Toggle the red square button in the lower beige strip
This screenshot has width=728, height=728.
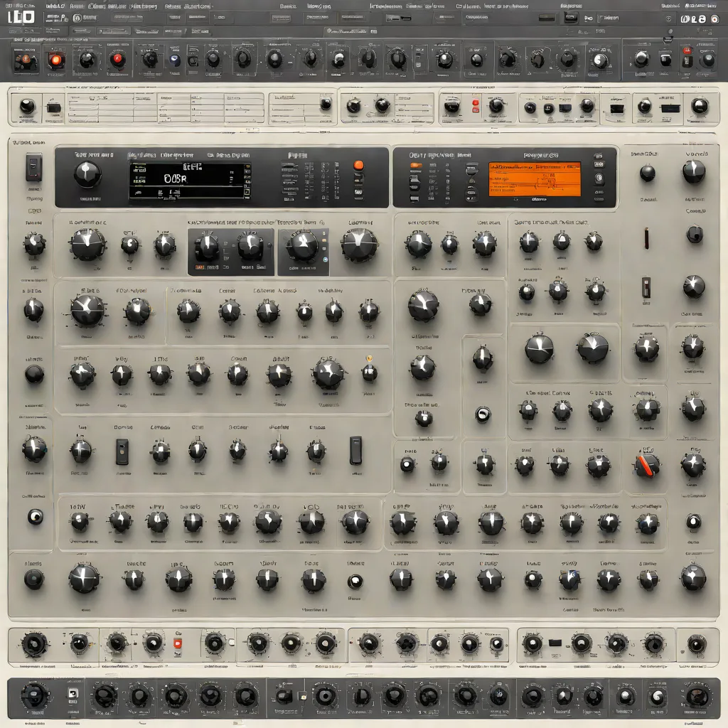click(x=177, y=643)
